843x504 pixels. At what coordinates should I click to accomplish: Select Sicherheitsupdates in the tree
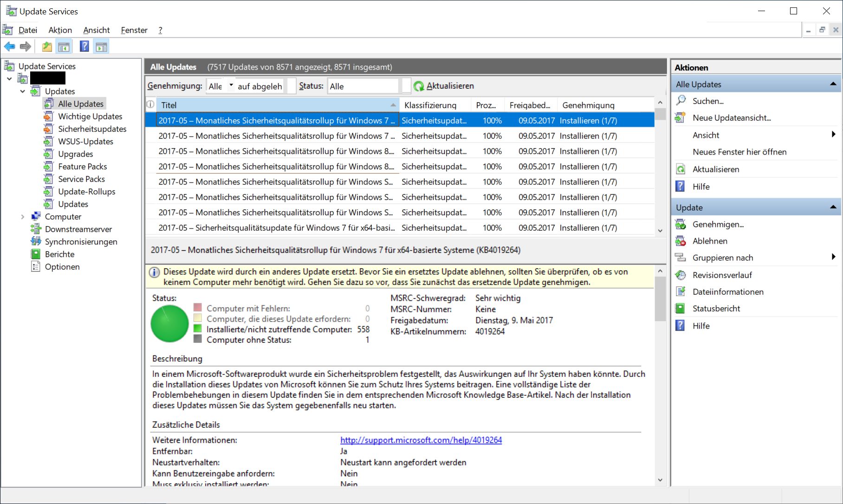[x=92, y=129]
